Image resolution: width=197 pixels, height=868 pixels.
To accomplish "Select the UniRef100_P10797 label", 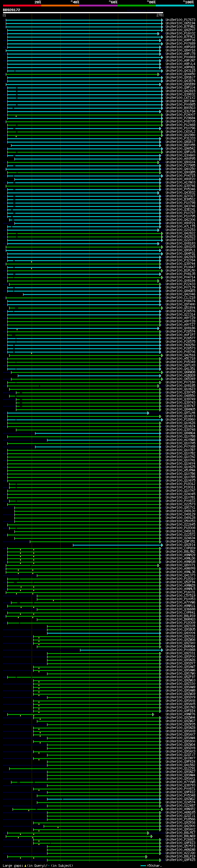I will coord(180,213).
